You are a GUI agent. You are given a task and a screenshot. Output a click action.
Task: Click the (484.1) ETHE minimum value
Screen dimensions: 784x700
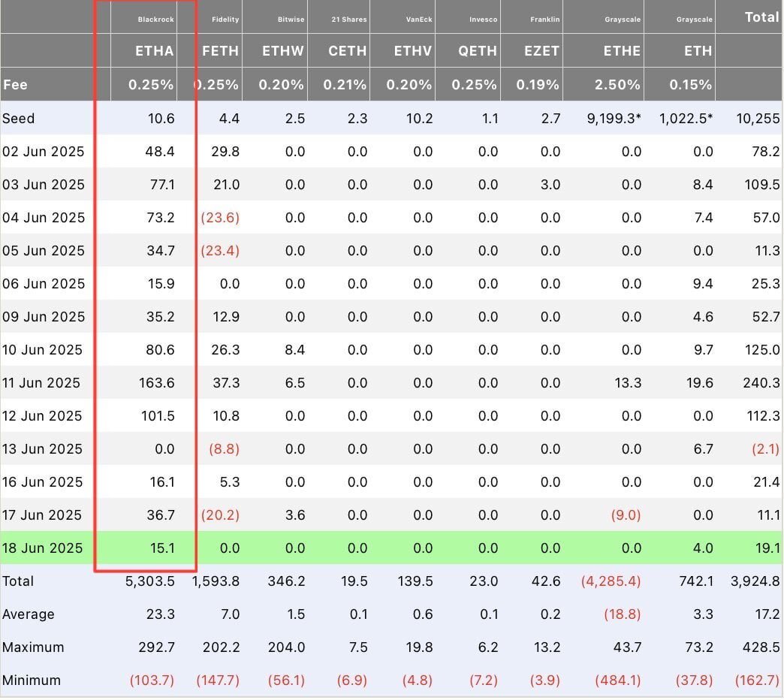(617, 680)
